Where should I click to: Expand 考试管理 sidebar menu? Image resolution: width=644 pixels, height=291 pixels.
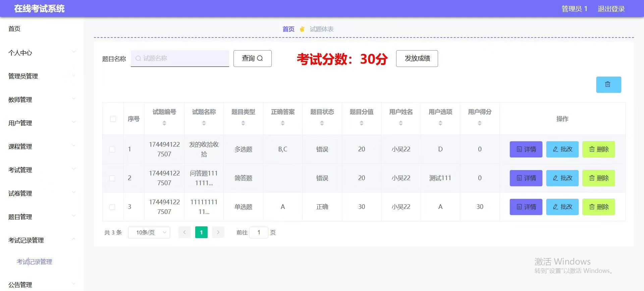coord(42,170)
